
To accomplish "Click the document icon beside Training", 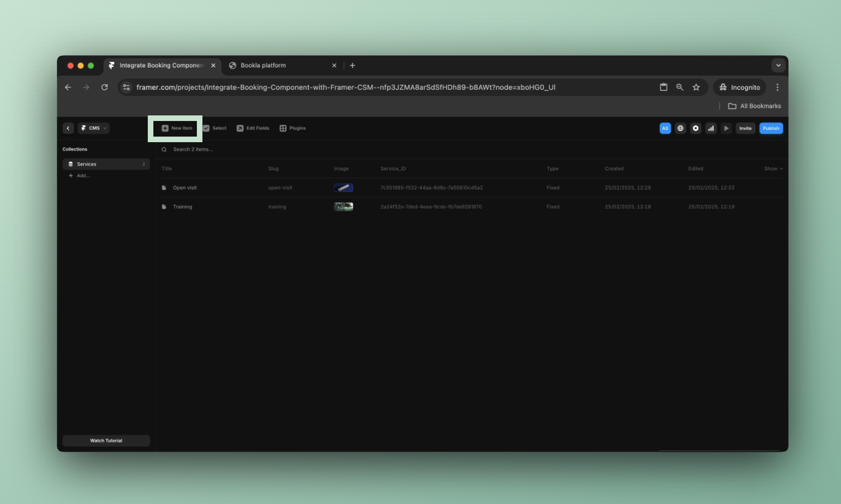I will (164, 207).
